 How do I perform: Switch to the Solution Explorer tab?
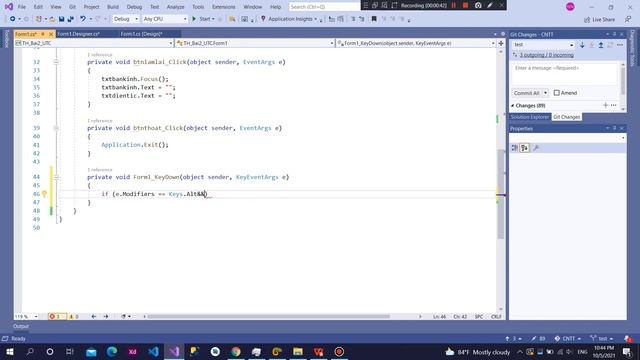(x=530, y=117)
